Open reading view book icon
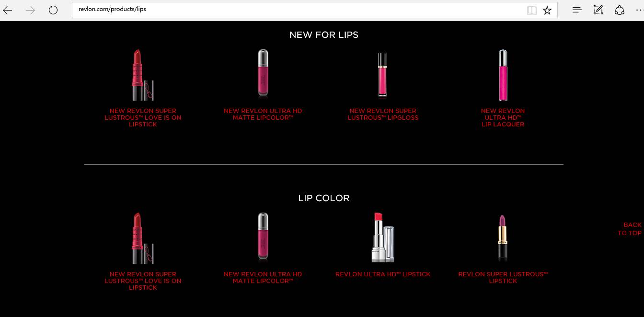This screenshot has width=644, height=317. click(x=531, y=10)
